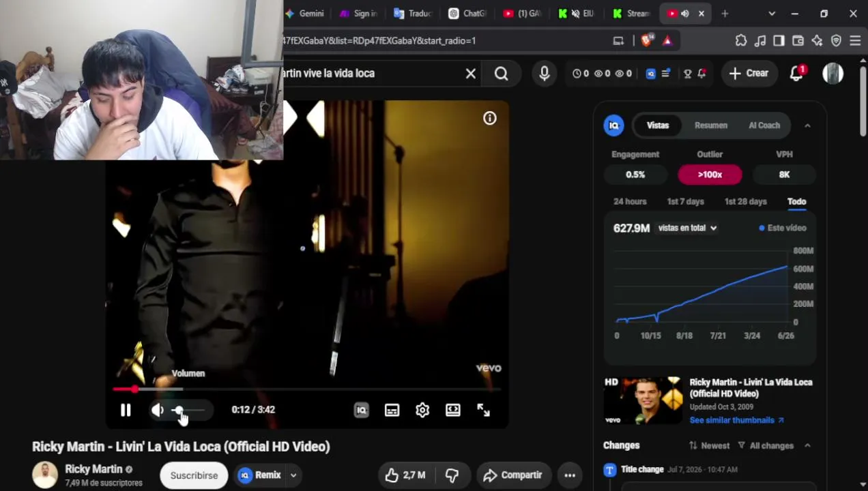Open YouTube notifications bell

pos(796,74)
